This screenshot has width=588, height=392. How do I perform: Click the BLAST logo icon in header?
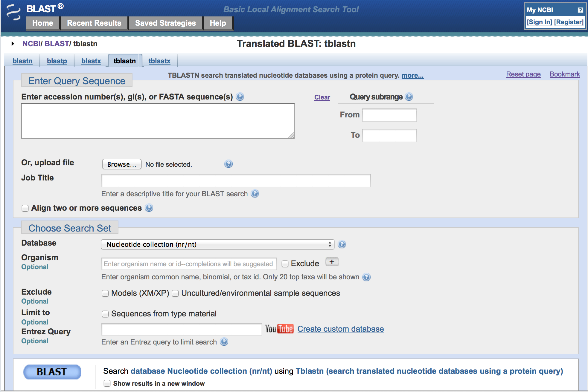[13, 13]
